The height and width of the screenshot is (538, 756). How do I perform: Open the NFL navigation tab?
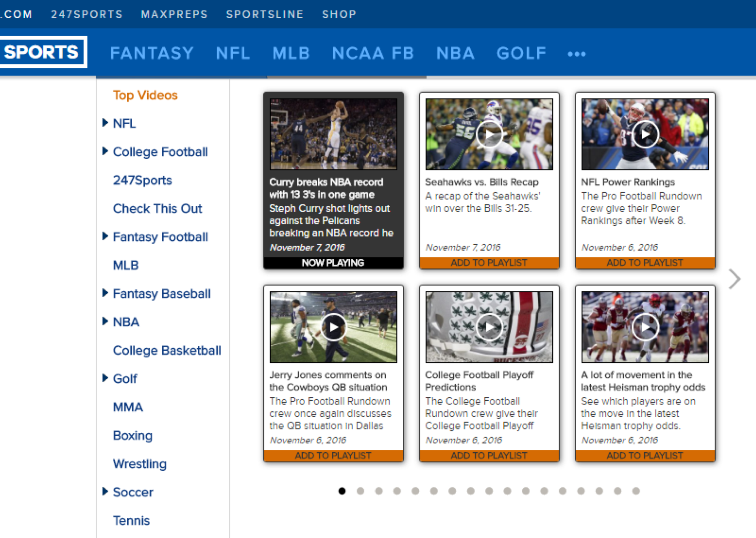coord(233,53)
